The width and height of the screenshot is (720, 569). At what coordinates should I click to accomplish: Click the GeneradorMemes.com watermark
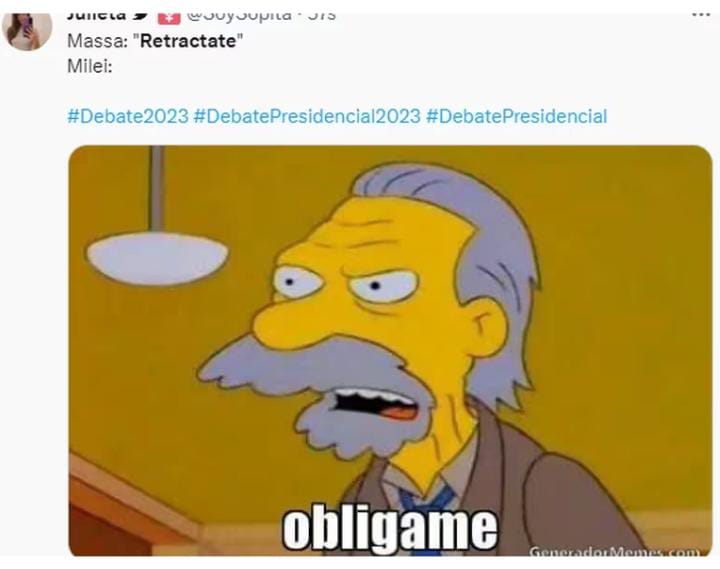614,551
